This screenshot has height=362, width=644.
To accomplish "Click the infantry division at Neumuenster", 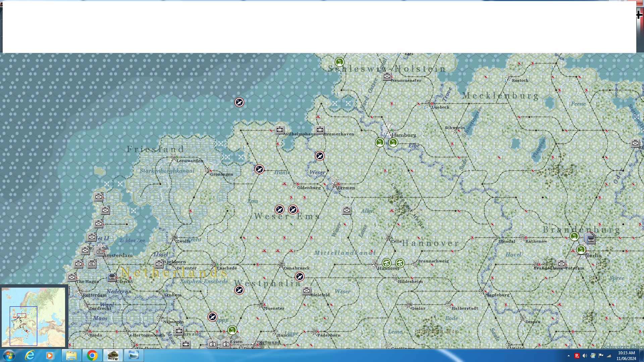I will tap(387, 76).
